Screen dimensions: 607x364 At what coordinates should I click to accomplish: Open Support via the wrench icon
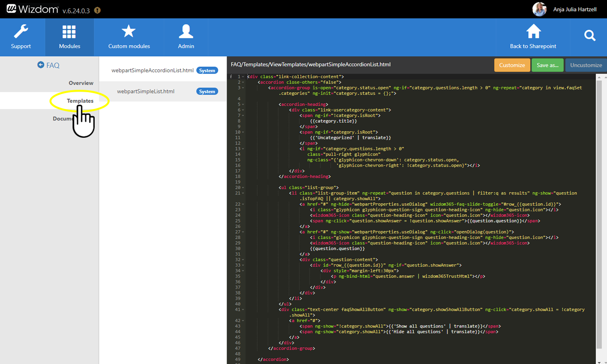[x=21, y=37]
